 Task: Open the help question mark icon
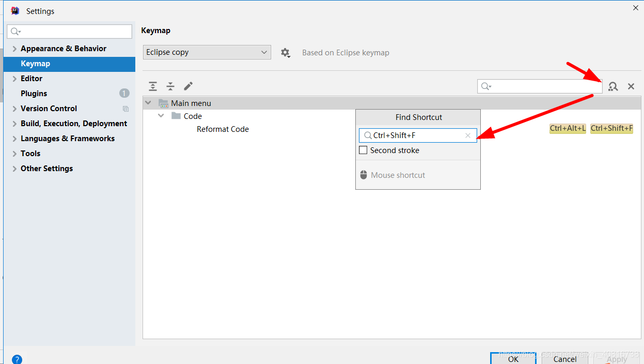click(x=17, y=359)
